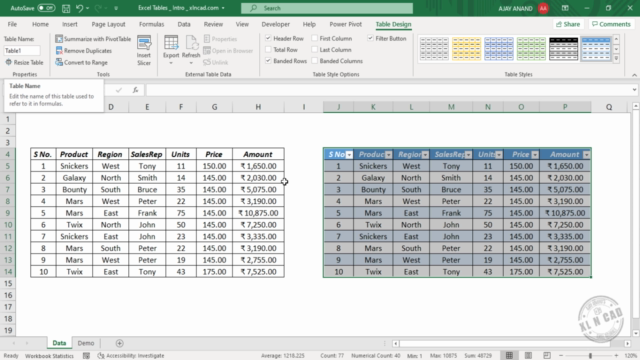The width and height of the screenshot is (640, 360).
Task: Click the Comments button
Action: (611, 24)
